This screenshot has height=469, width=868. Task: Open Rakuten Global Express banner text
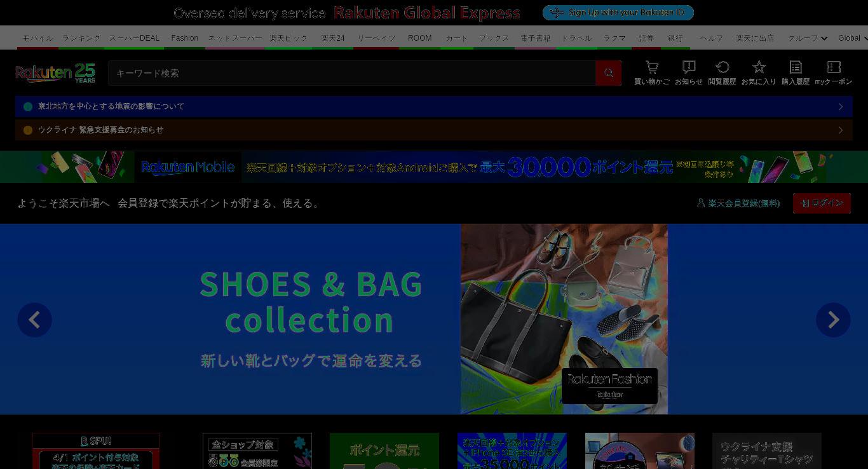[x=426, y=13]
